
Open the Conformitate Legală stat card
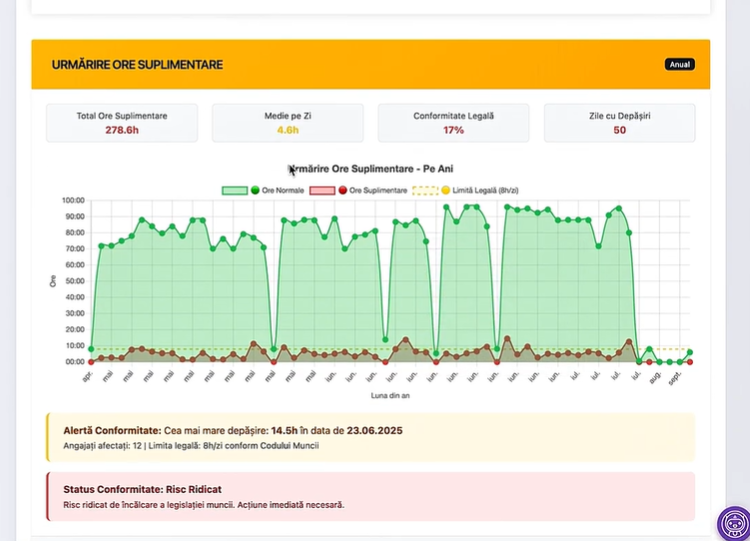453,122
